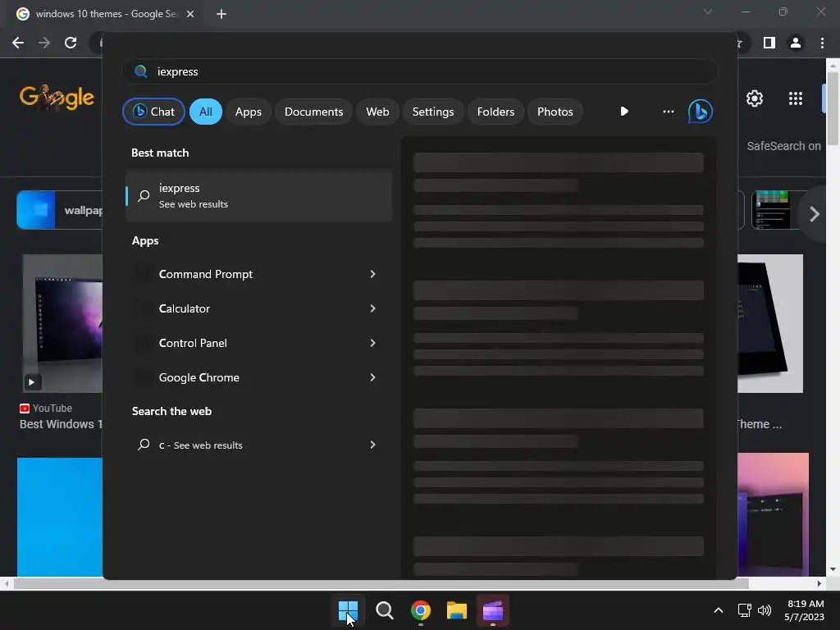
Task: Click the search box containing iexpress
Action: 420,71
